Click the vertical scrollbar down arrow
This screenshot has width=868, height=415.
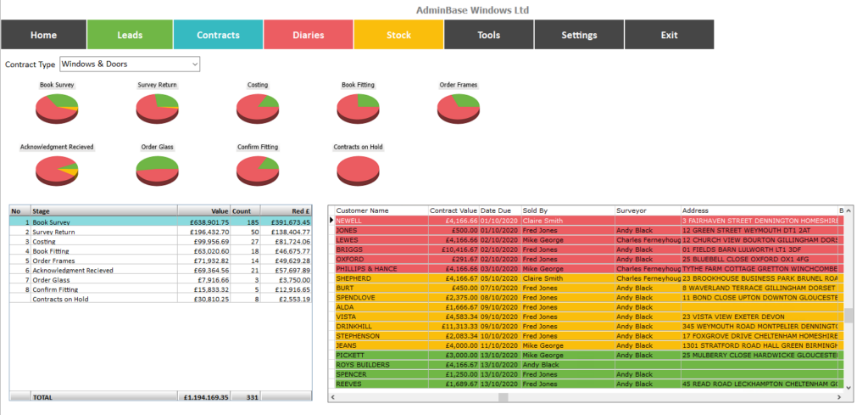(849, 385)
